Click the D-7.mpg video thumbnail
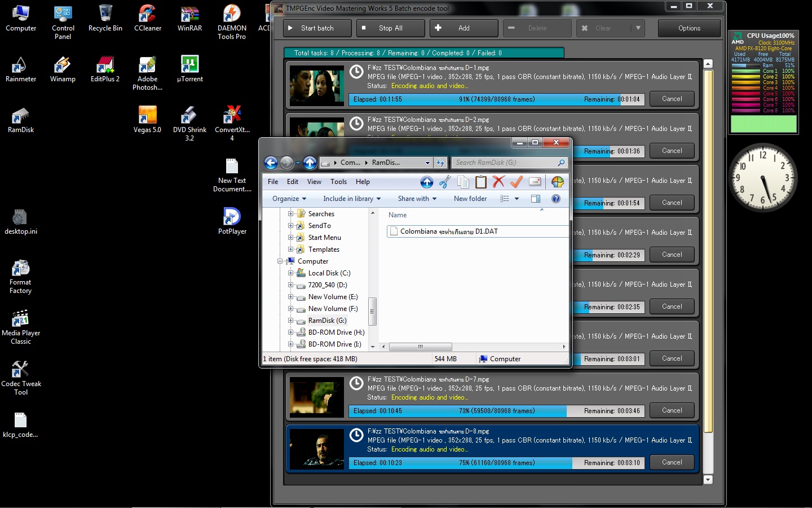The height and width of the screenshot is (508, 812). click(x=317, y=397)
